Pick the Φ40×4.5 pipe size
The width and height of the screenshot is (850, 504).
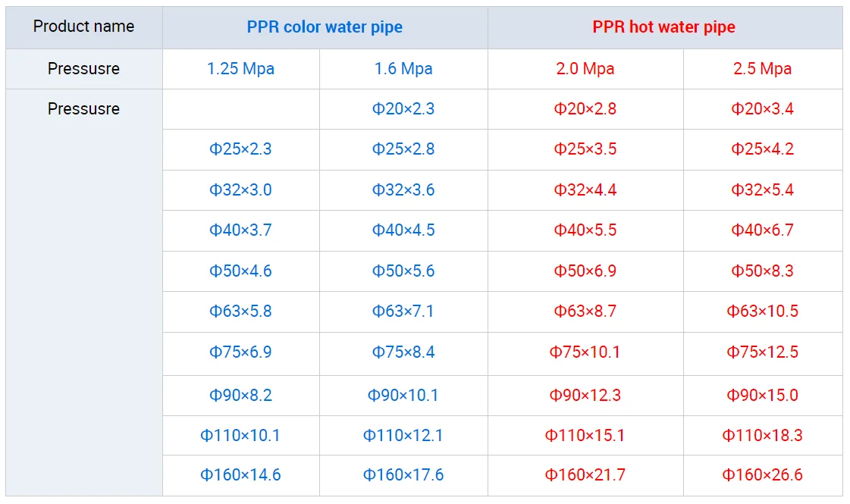click(x=403, y=230)
